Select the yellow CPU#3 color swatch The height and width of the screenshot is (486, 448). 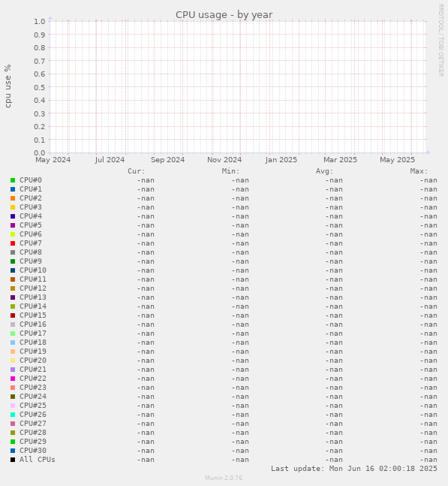tap(13, 207)
